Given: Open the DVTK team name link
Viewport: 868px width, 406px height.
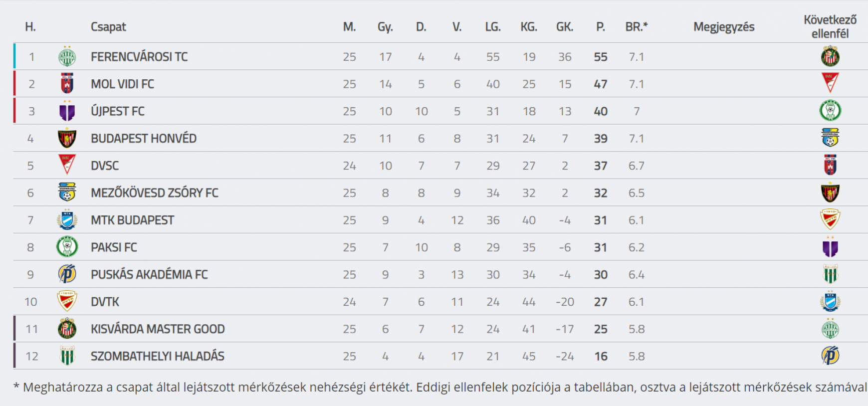Looking at the screenshot, I should tap(105, 302).
